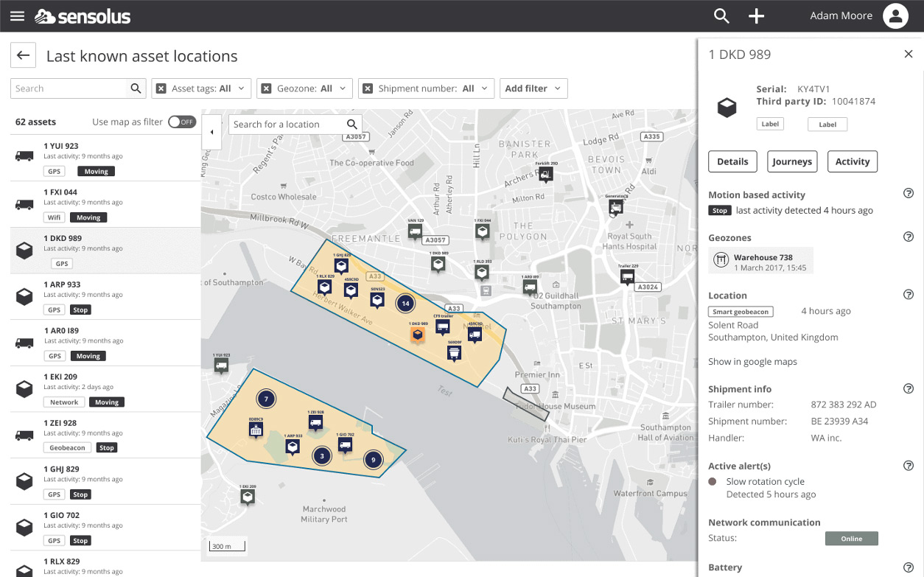Screen dimensions: 924x577
Task: Switch to the Journeys tab
Action: 792,161
